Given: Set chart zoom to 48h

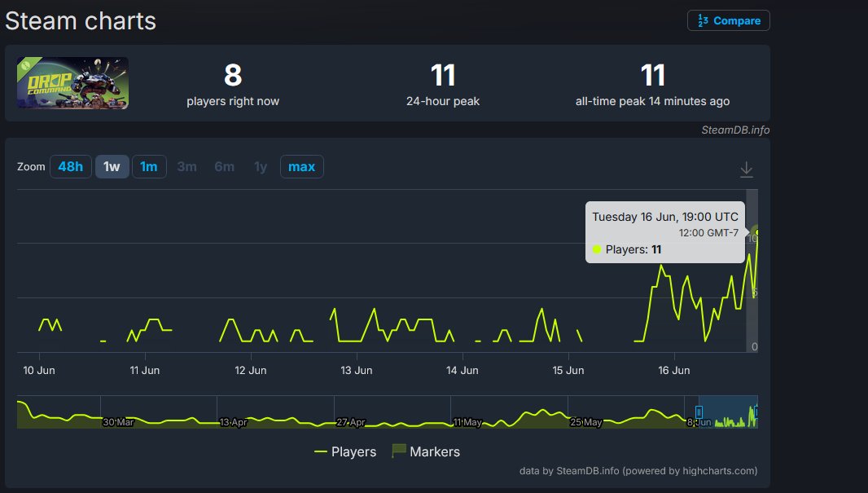Looking at the screenshot, I should 70,167.
